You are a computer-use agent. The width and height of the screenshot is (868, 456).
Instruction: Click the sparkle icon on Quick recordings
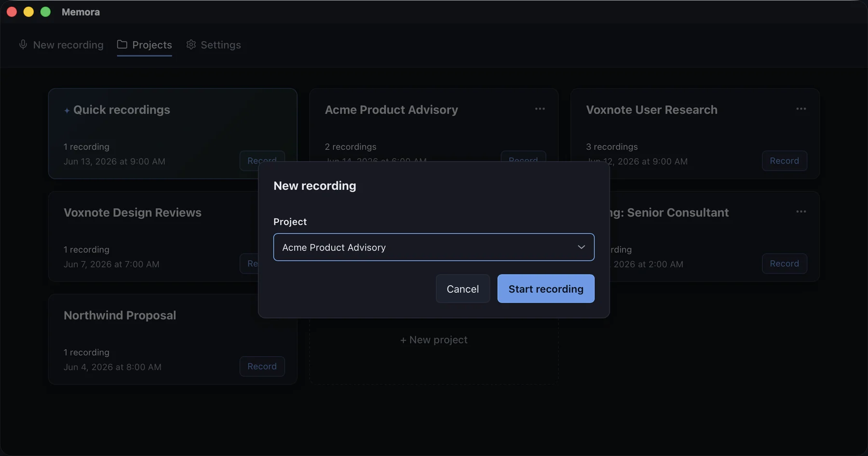pyautogui.click(x=67, y=111)
